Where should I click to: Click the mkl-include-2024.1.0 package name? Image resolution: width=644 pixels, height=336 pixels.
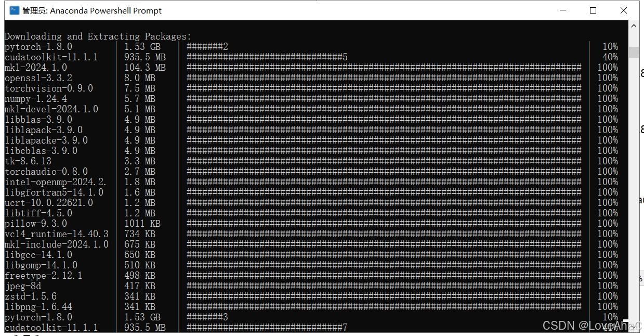pos(57,244)
